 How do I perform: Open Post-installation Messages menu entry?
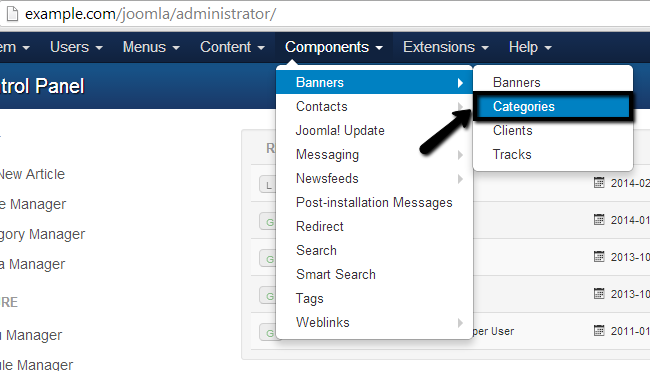[x=374, y=203]
